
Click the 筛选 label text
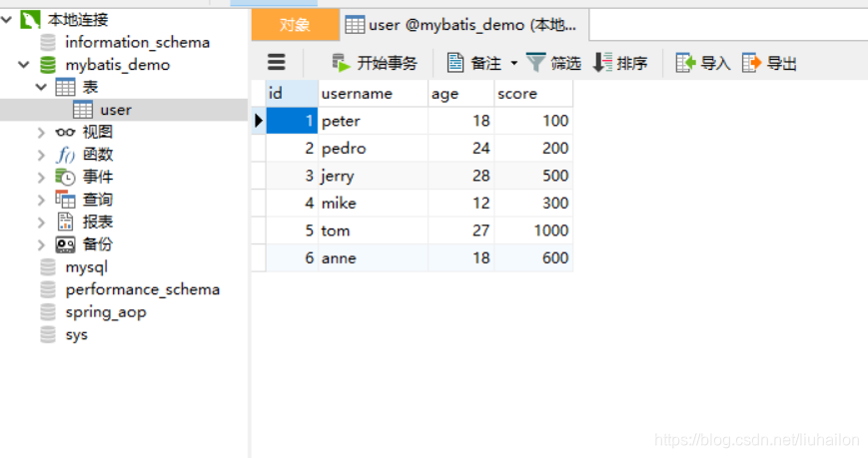pyautogui.click(x=565, y=63)
